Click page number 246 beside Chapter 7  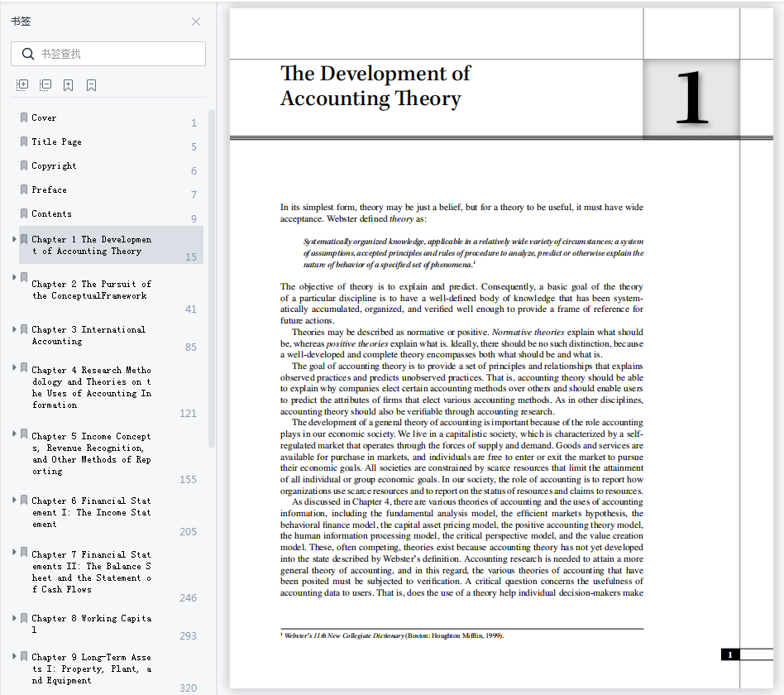pyautogui.click(x=188, y=598)
